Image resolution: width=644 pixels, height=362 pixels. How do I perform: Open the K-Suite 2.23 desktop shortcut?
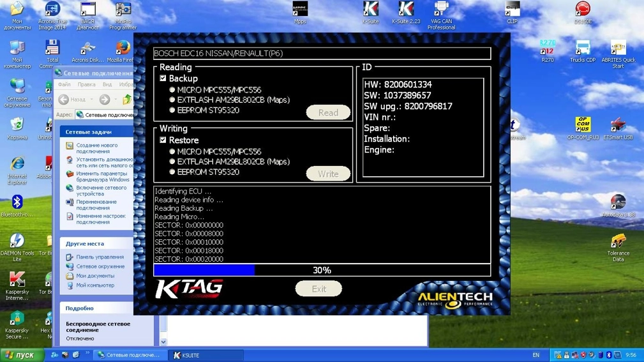click(406, 13)
